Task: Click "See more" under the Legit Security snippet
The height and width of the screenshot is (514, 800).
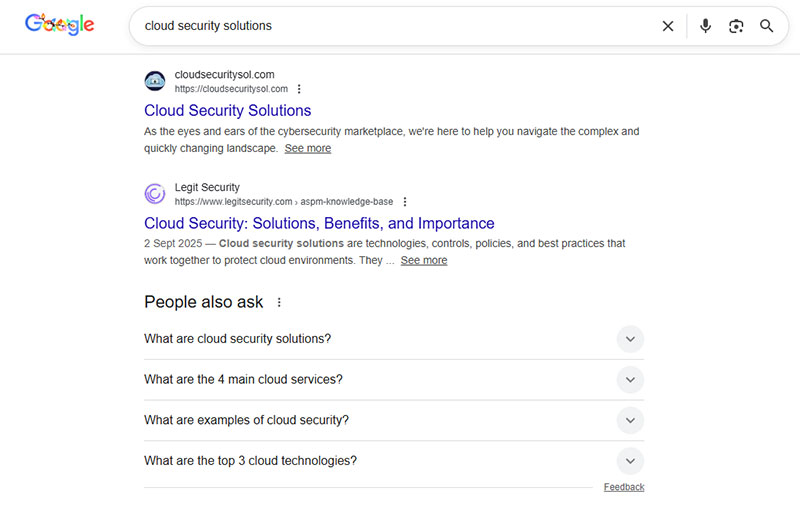Action: point(424,260)
